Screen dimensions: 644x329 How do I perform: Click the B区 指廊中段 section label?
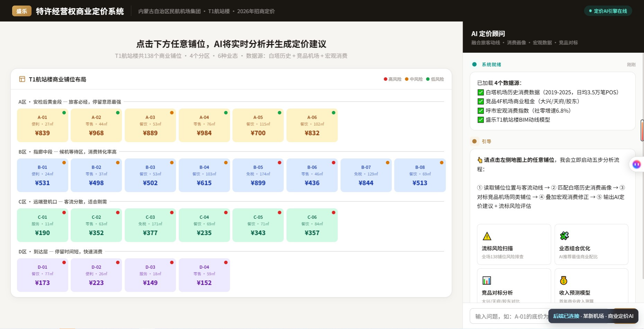(x=68, y=152)
